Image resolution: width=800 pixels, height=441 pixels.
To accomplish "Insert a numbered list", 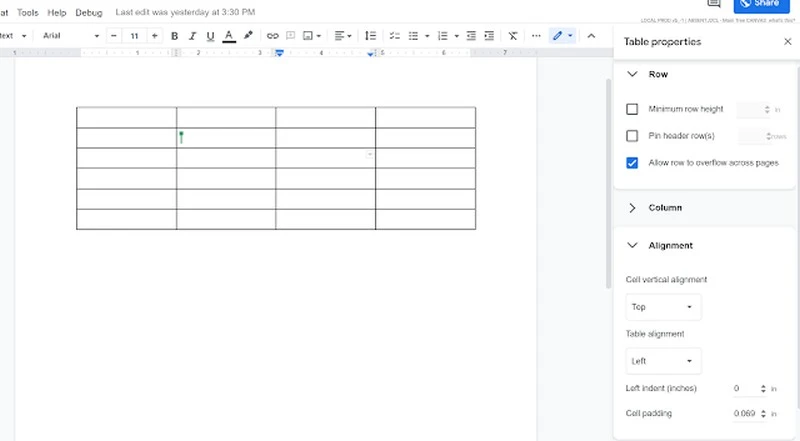I will tap(442, 36).
